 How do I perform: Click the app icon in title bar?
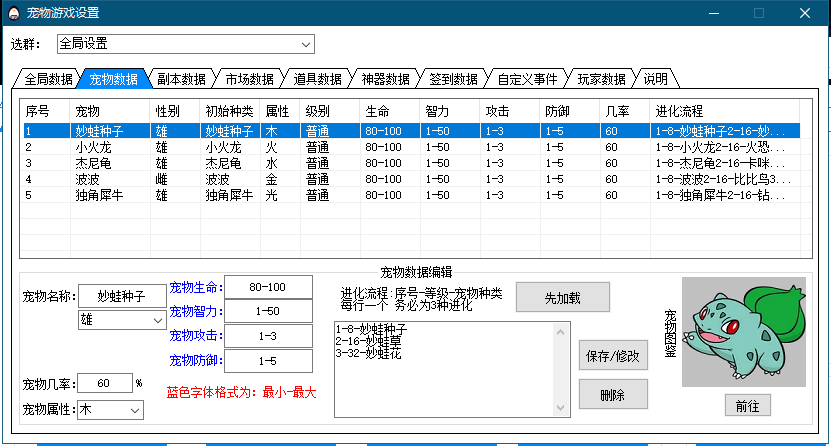pyautogui.click(x=12, y=13)
